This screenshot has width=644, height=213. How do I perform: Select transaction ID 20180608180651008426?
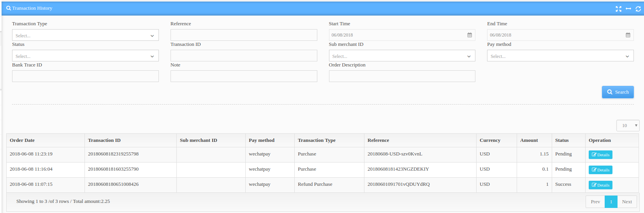coord(113,184)
